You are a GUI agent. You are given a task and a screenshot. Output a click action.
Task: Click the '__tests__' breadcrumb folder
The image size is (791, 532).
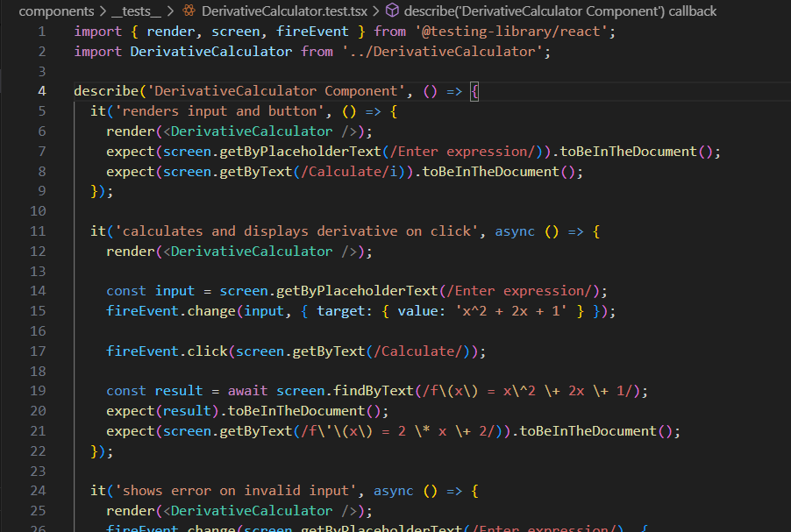[136, 11]
